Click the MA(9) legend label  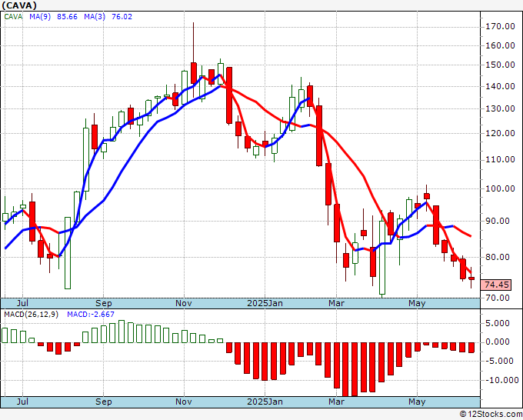click(40, 17)
